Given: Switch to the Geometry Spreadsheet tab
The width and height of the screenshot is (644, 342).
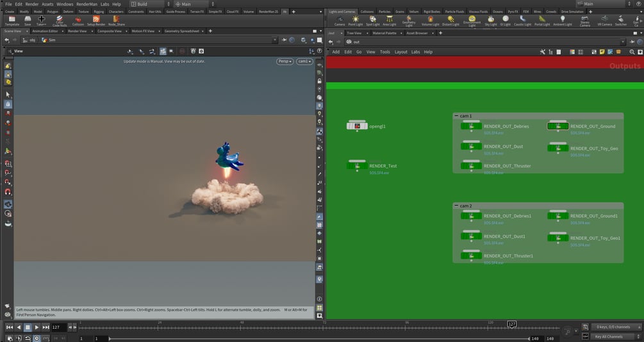Looking at the screenshot, I should (x=181, y=31).
